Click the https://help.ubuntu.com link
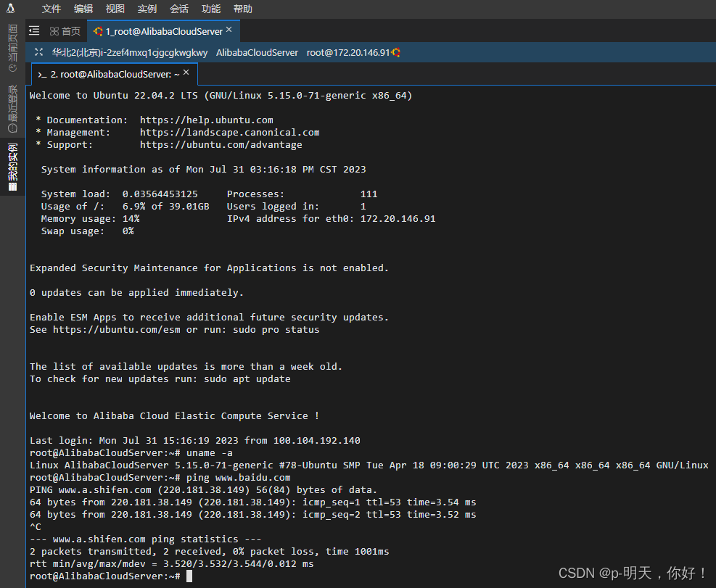The image size is (716, 588). tap(207, 120)
